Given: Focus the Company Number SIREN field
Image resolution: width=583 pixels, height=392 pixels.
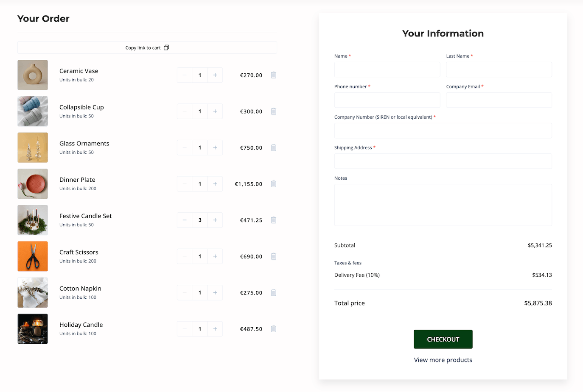Looking at the screenshot, I should tap(443, 131).
